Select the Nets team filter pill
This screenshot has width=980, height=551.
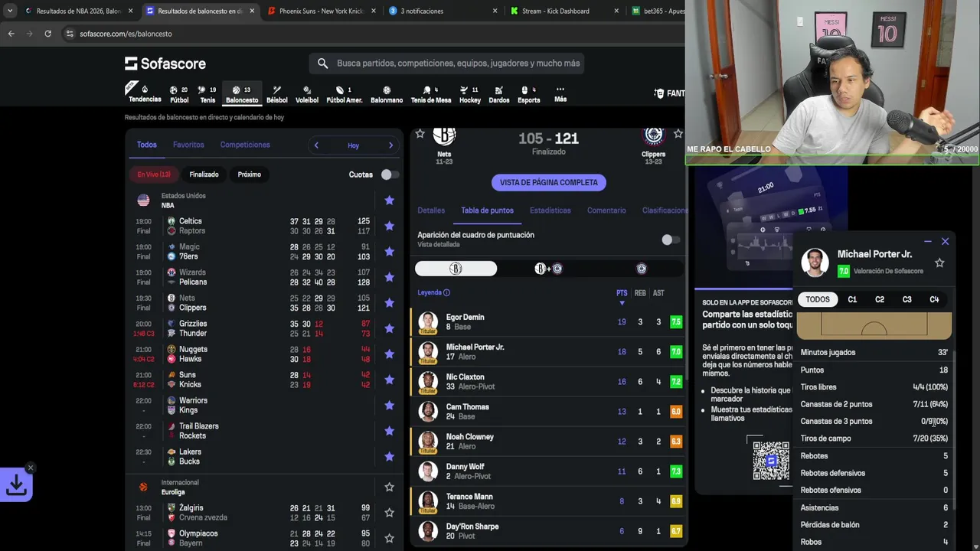[456, 269]
